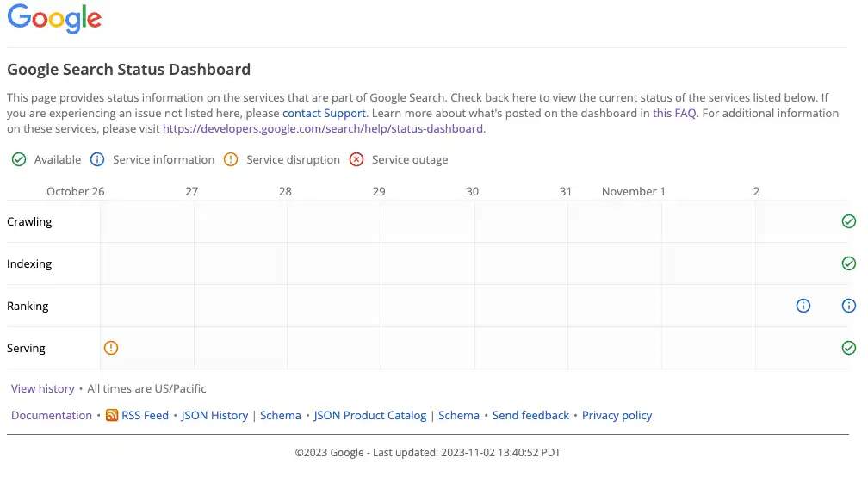Viewport: 868px width, 477px height.
Task: Open the Documentation link
Action: pyautogui.click(x=52, y=416)
